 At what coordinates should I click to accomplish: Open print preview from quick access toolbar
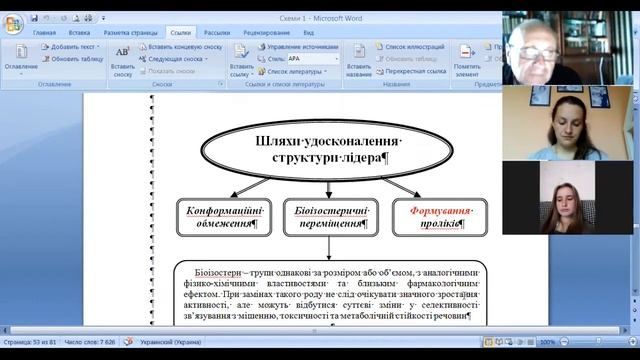click(76, 18)
